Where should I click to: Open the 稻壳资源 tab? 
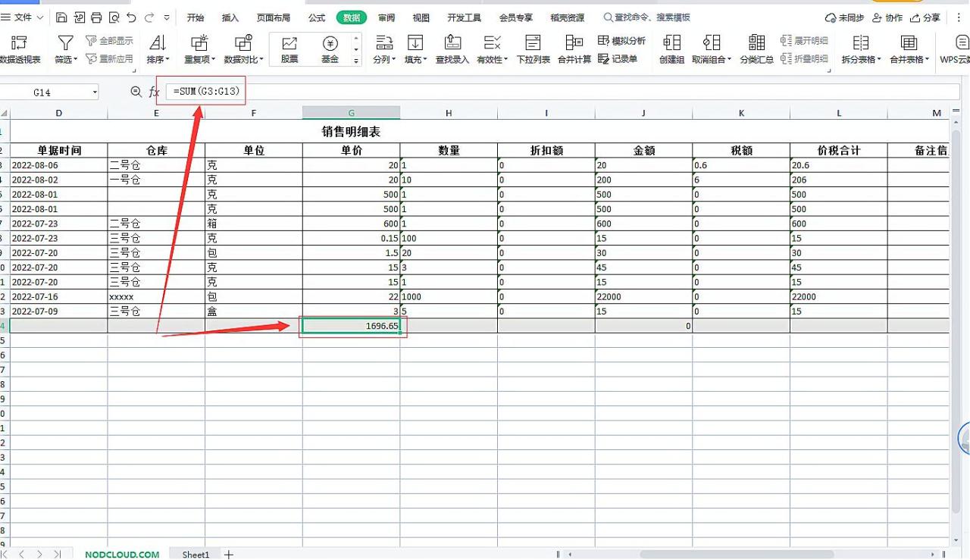568,17
